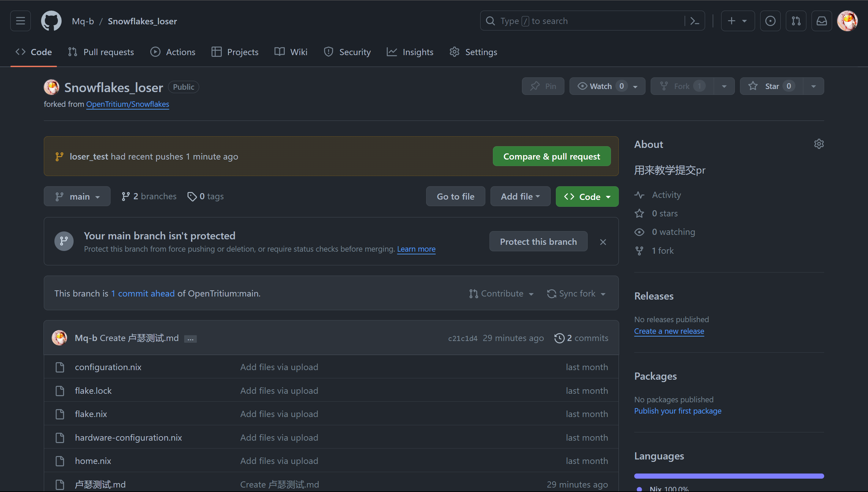The width and height of the screenshot is (868, 492).
Task: View the 2 branches link
Action: point(149,196)
